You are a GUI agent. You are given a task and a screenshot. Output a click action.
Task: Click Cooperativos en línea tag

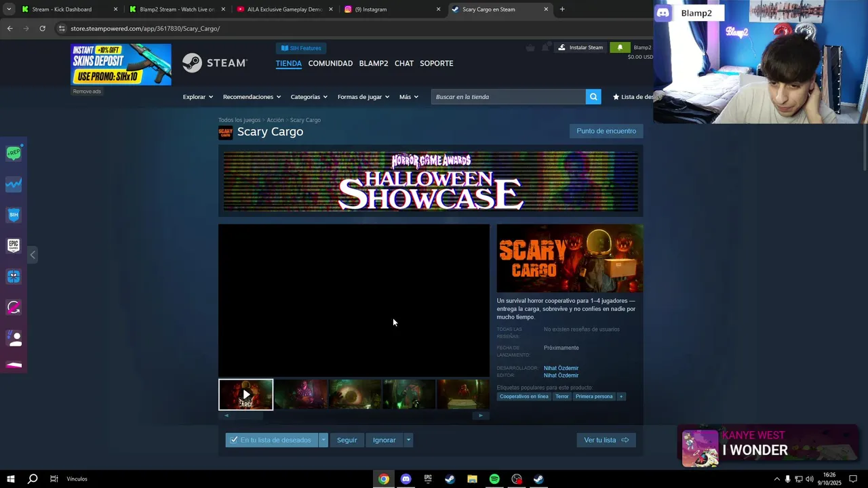524,396
